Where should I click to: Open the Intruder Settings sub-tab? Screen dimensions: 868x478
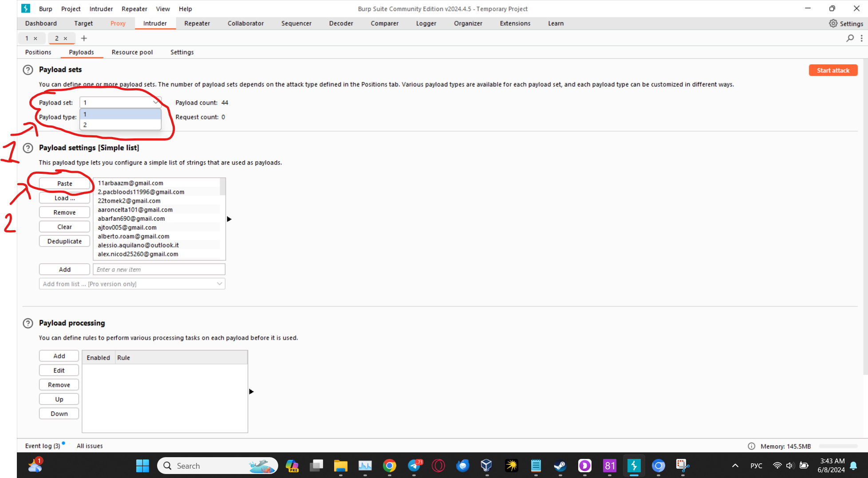click(x=182, y=52)
